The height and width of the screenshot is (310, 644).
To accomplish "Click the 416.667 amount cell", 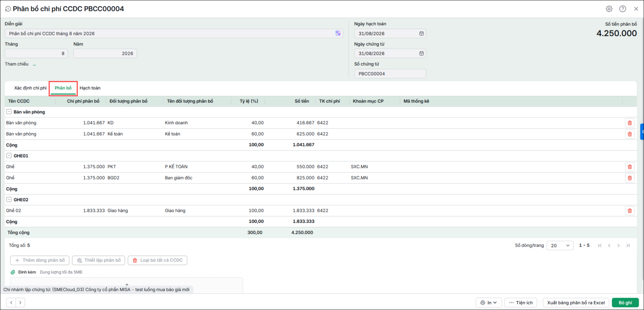I will (305, 123).
